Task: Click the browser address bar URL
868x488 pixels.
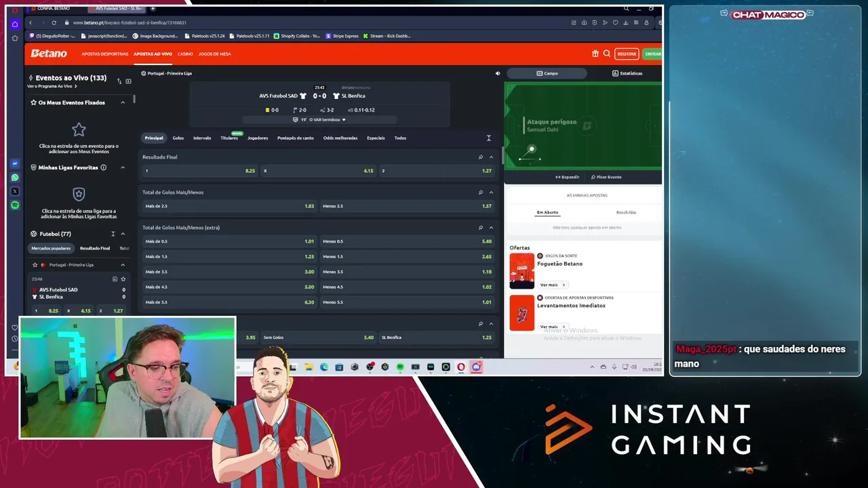Action: [x=129, y=22]
